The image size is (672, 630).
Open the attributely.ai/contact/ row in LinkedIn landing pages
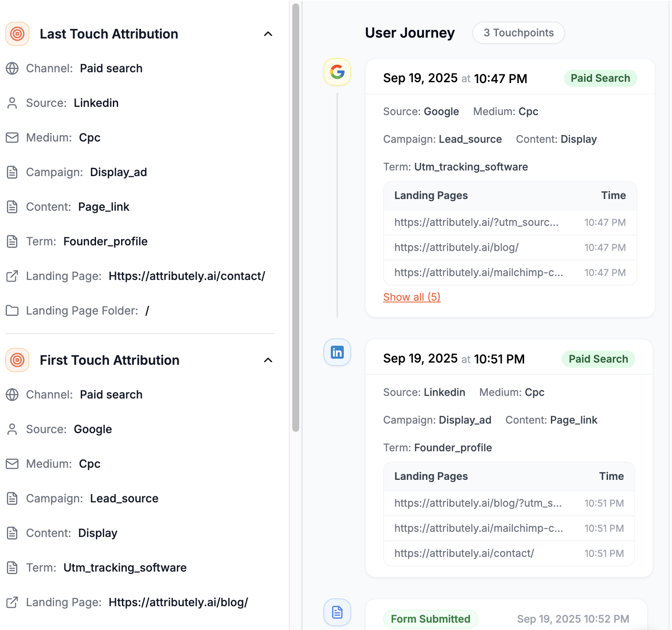(x=464, y=553)
